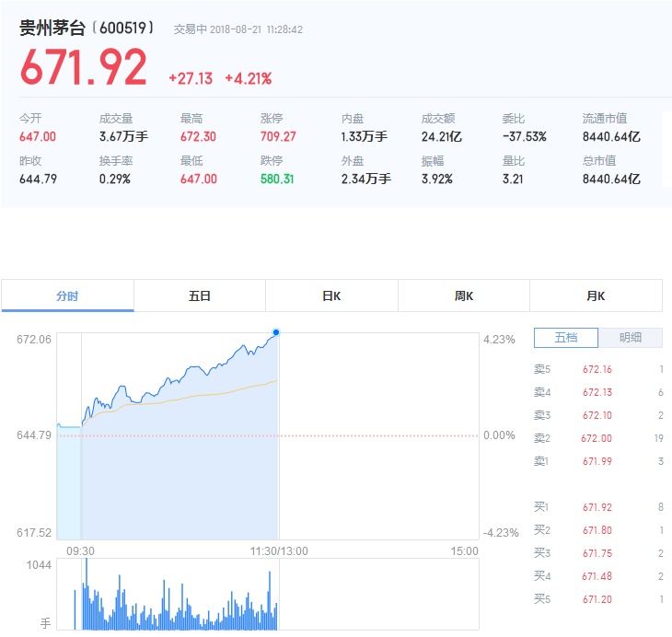Click the blue latest-price dot on the chart
The height and width of the screenshot is (637, 672).
pos(276,332)
